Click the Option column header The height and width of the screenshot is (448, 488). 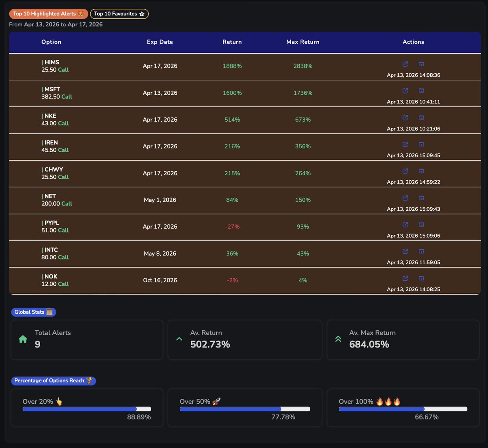51,42
